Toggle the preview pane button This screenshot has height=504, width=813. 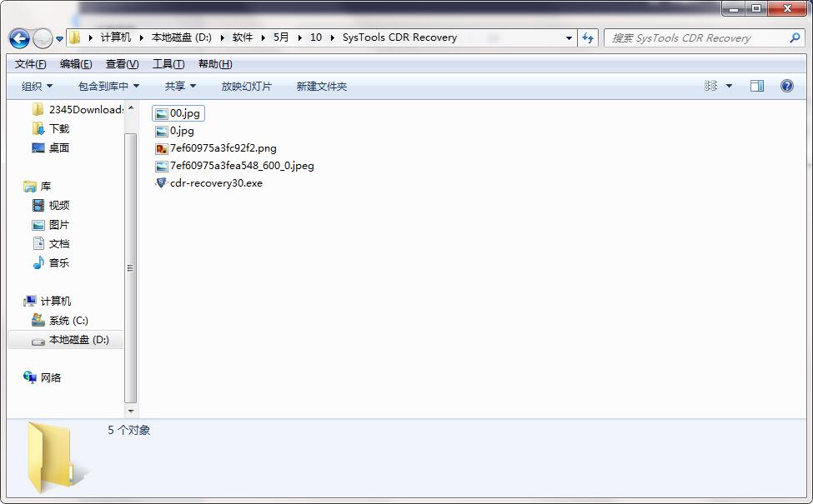(x=757, y=85)
